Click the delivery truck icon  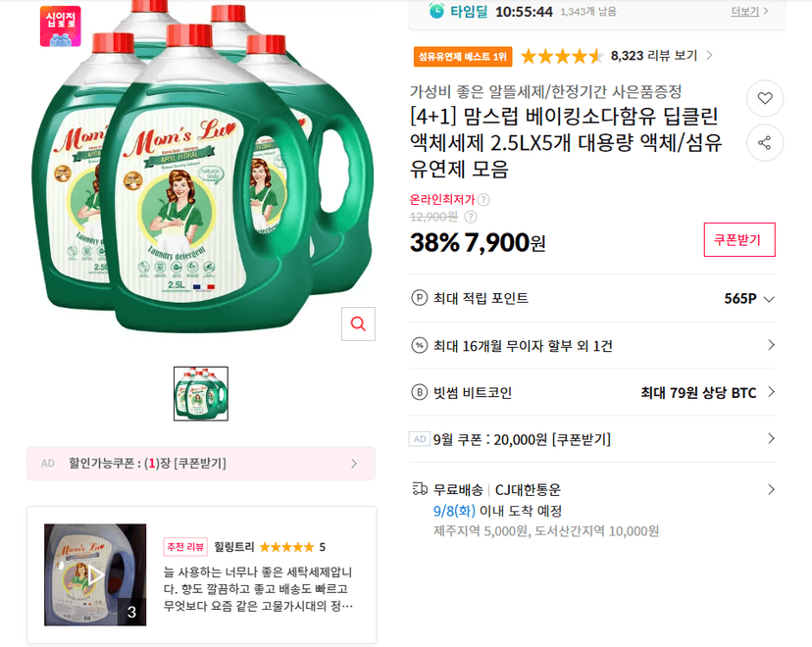pos(420,489)
